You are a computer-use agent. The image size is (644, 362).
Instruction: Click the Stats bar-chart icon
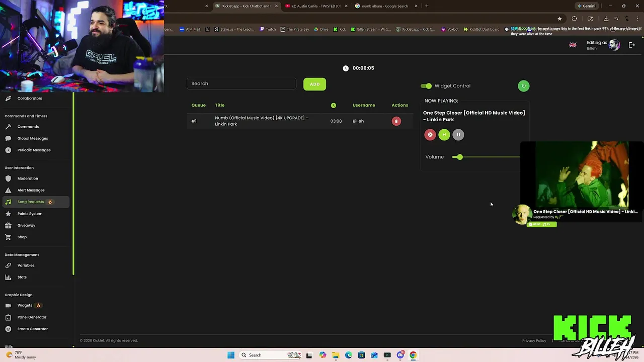8,277
